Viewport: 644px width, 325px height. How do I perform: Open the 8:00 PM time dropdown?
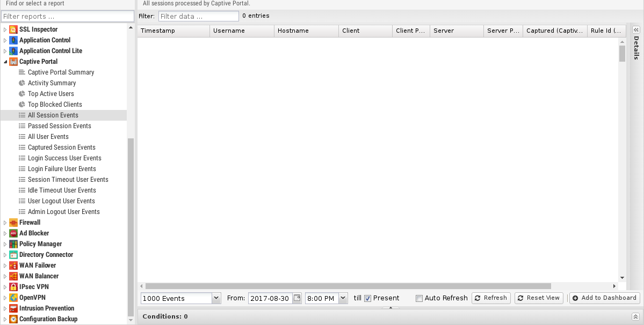(x=343, y=298)
